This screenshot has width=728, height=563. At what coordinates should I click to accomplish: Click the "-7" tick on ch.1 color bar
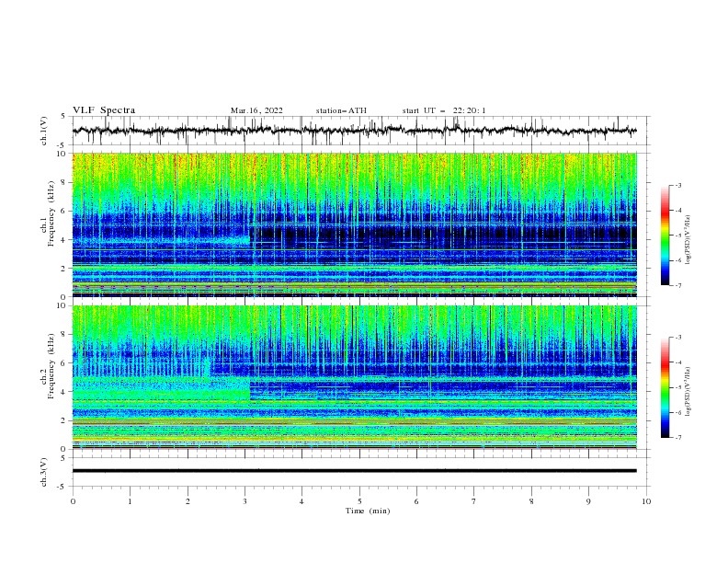point(678,285)
